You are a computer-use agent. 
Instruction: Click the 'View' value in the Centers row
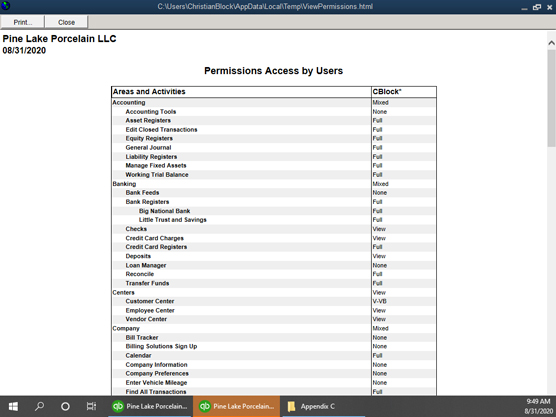click(379, 293)
